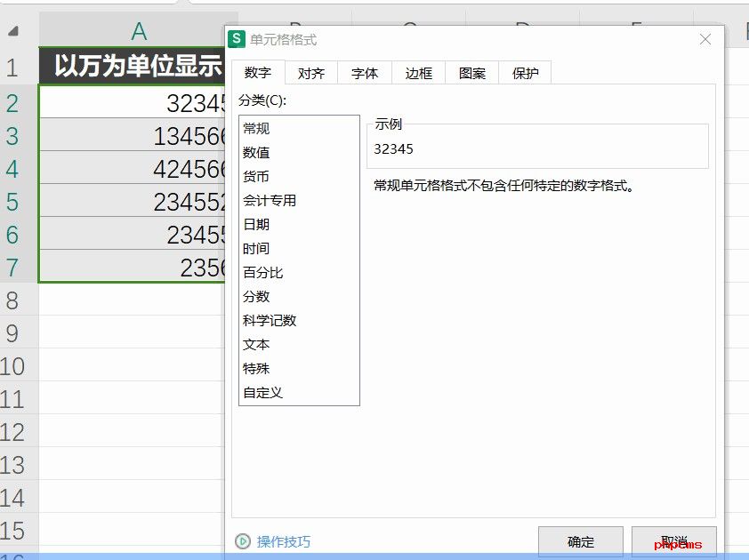Open the 边框 tab

click(x=419, y=73)
